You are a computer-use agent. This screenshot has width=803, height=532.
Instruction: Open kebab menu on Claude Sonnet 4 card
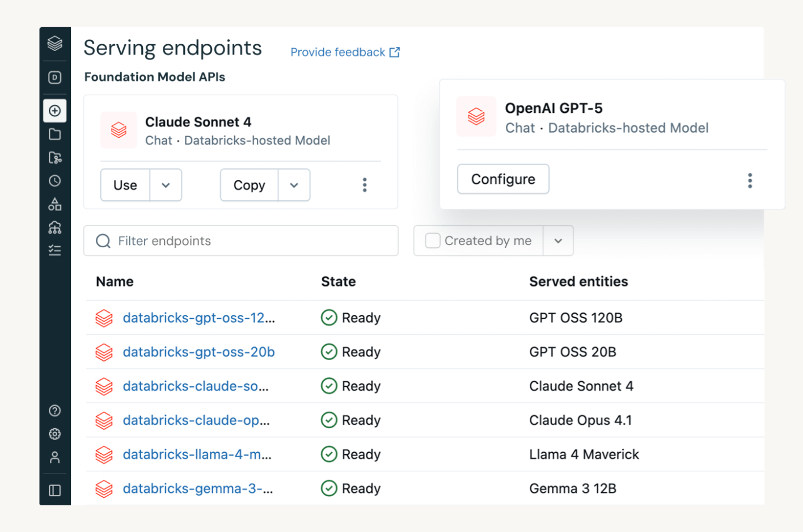[365, 185]
